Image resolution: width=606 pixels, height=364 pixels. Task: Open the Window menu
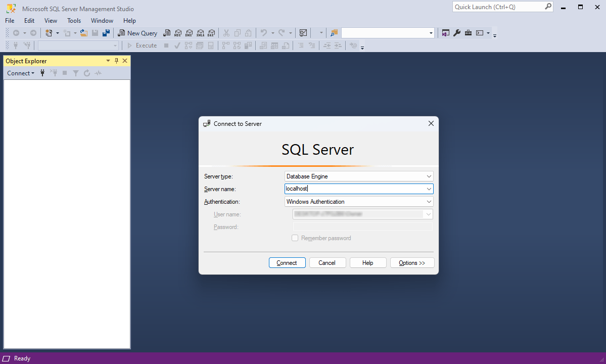[102, 21]
